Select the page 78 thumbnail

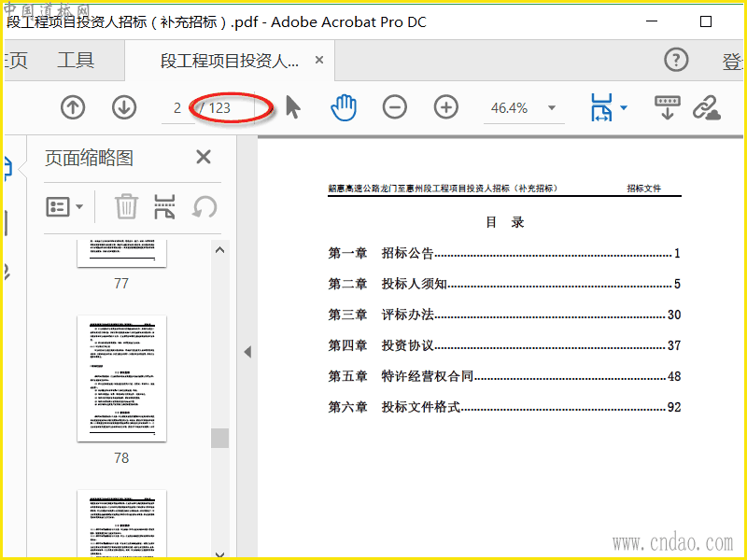[122, 378]
